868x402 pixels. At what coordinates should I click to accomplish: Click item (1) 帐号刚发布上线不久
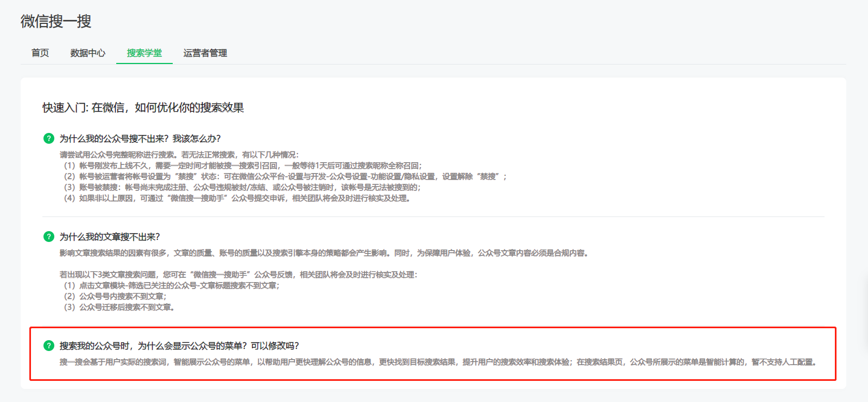coord(243,165)
